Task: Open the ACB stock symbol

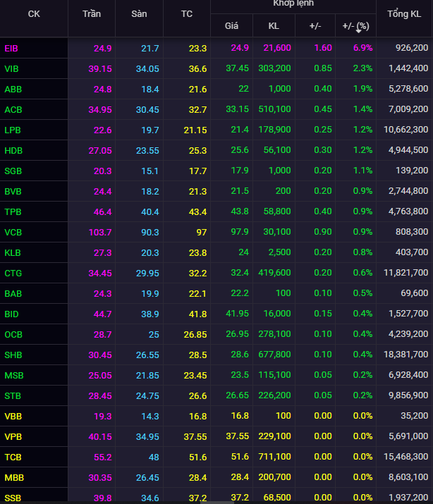Action: click(x=13, y=109)
